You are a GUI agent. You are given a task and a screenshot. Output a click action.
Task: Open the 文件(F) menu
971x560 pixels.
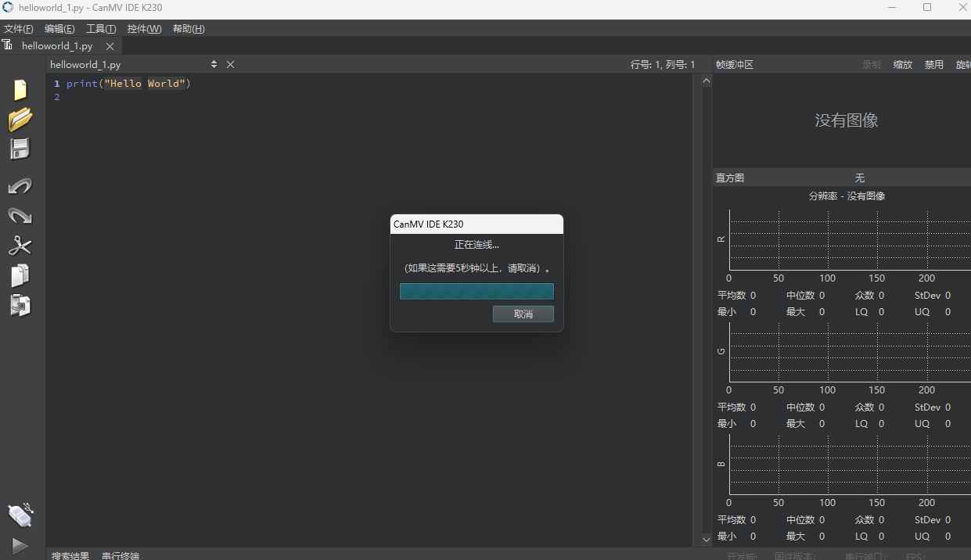pos(19,29)
